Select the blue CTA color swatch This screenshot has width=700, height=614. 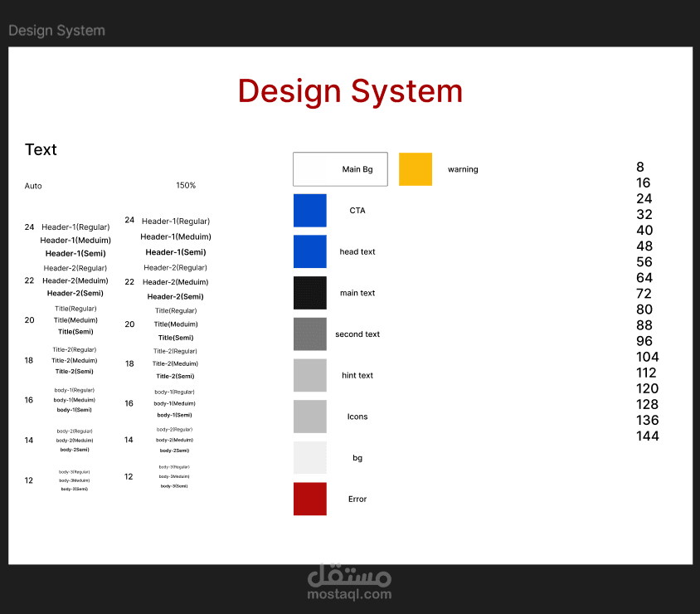310,210
